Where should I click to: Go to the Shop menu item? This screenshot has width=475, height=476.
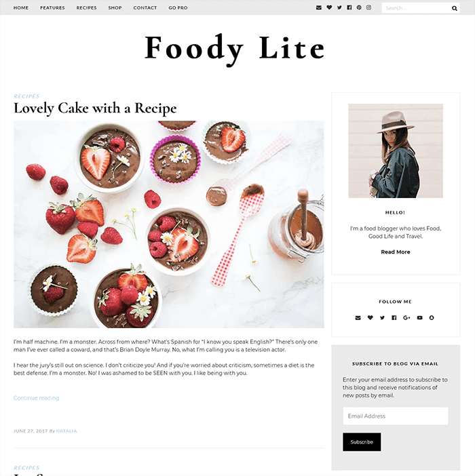[115, 7]
